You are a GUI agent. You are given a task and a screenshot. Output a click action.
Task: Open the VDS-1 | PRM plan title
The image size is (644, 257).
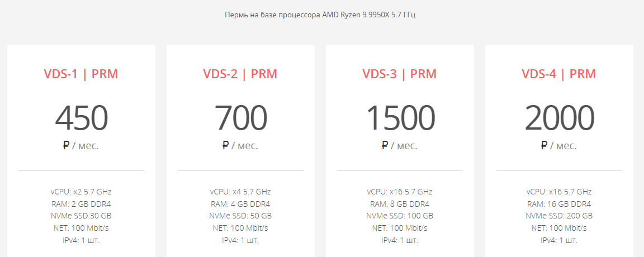81,74
